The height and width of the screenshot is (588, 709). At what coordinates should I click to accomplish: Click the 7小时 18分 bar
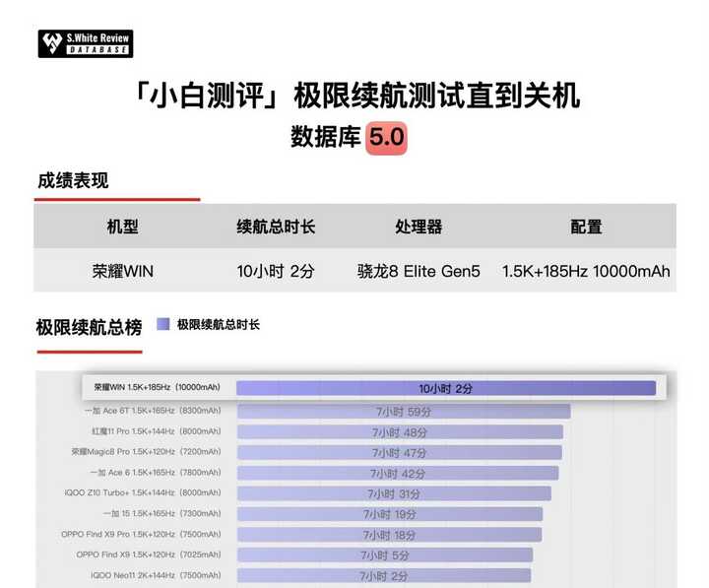(x=389, y=535)
